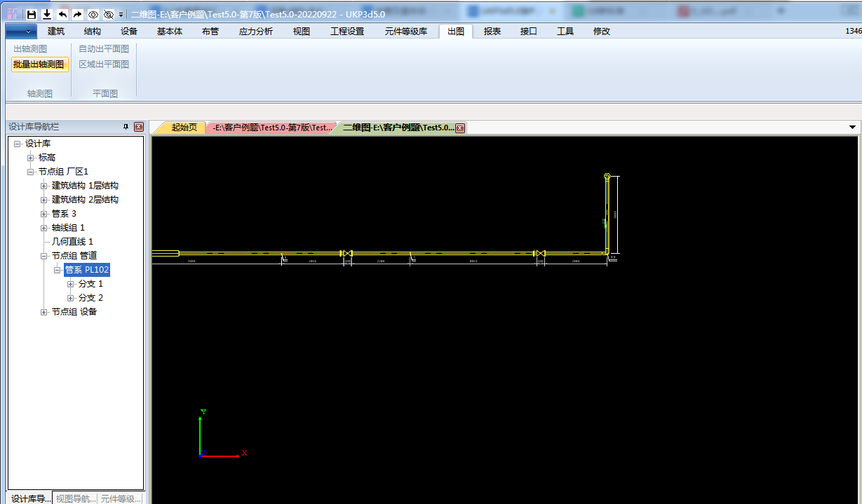
Task: Click the 自动出平面图 button
Action: [x=104, y=49]
